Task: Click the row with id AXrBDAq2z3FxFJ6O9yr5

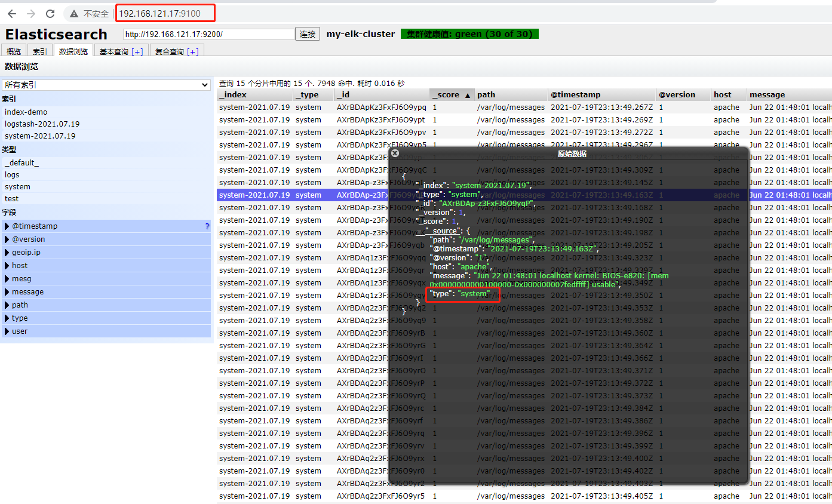Action: [524, 496]
